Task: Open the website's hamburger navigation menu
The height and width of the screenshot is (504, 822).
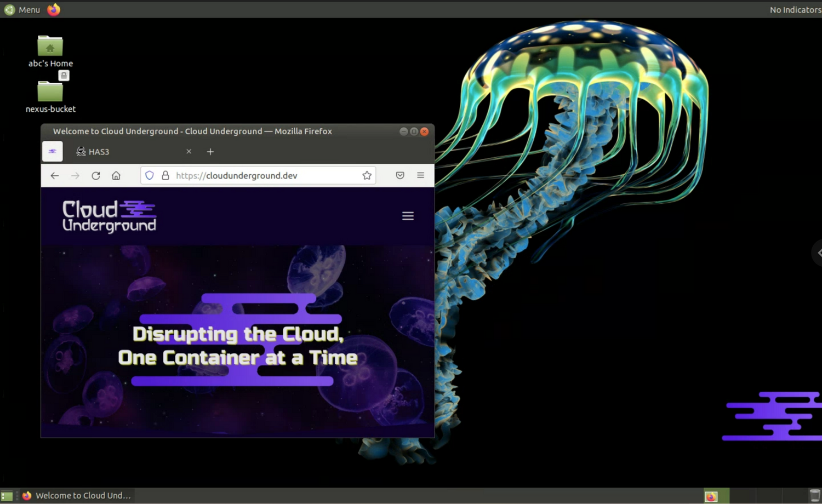Action: click(x=408, y=216)
